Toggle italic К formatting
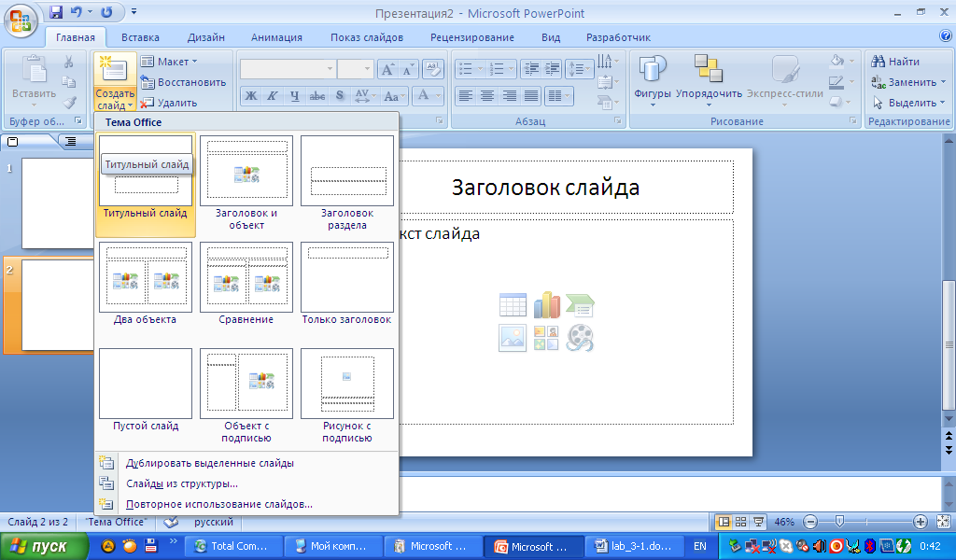 (x=273, y=96)
